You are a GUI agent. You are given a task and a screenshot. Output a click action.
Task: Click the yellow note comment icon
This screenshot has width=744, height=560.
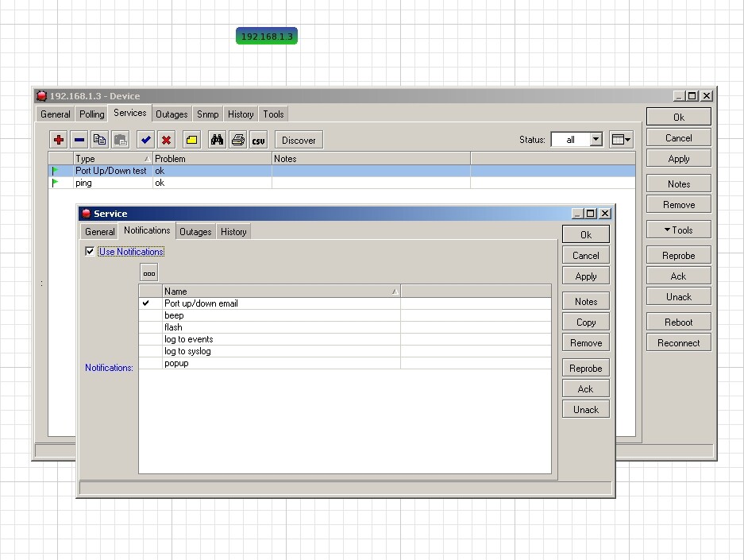(x=191, y=140)
